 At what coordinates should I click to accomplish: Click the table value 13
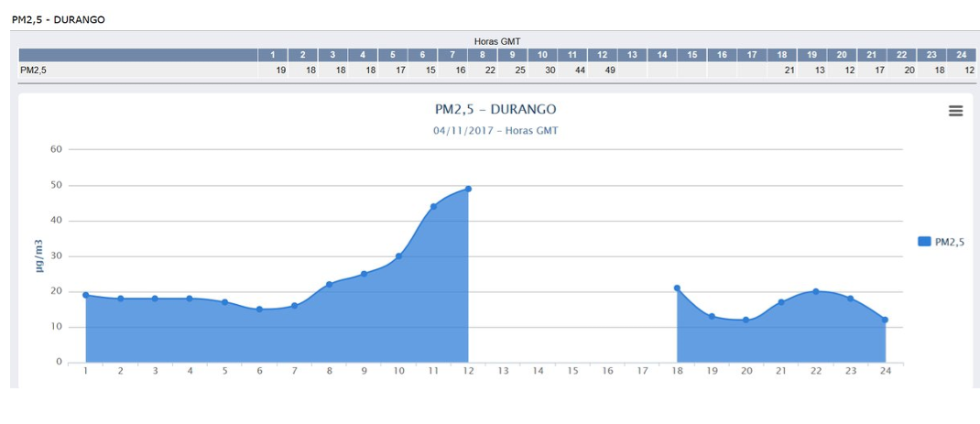(820, 71)
